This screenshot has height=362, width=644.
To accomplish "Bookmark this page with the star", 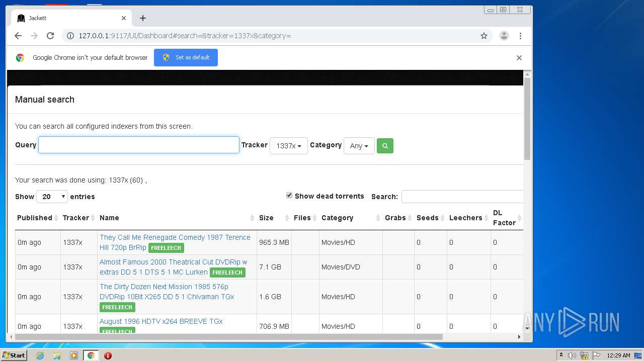I will 484,36.
